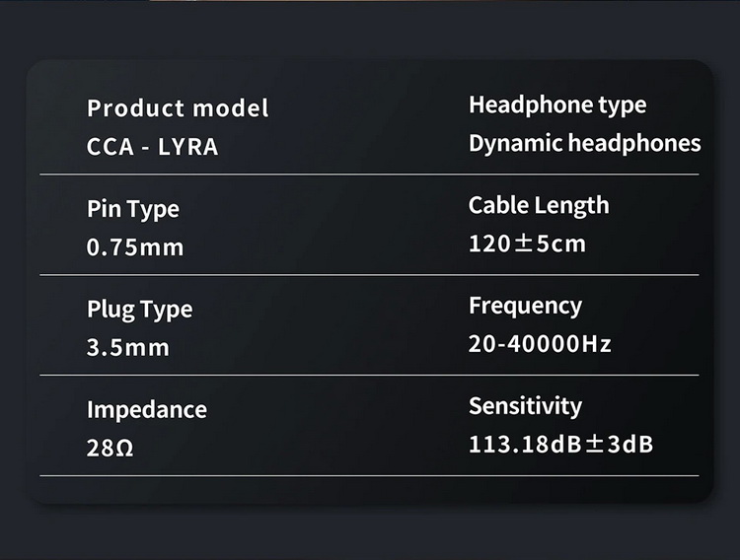Select the 3.5mm plug value
740x560 pixels.
point(128,348)
